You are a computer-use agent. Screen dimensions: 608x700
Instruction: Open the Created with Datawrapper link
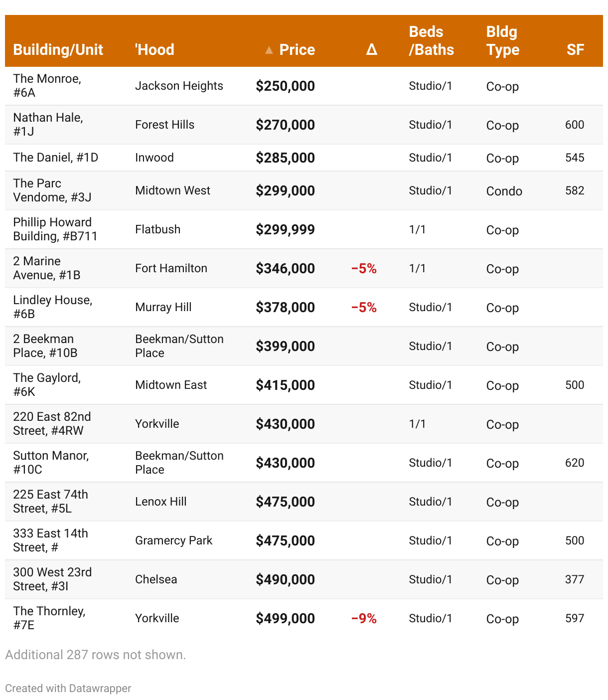(68, 689)
